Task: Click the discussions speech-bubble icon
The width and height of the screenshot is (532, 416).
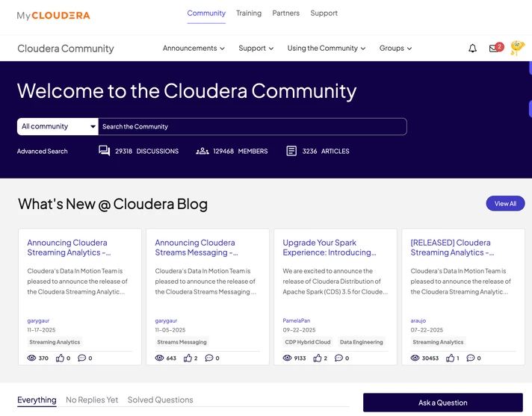Action: (104, 151)
